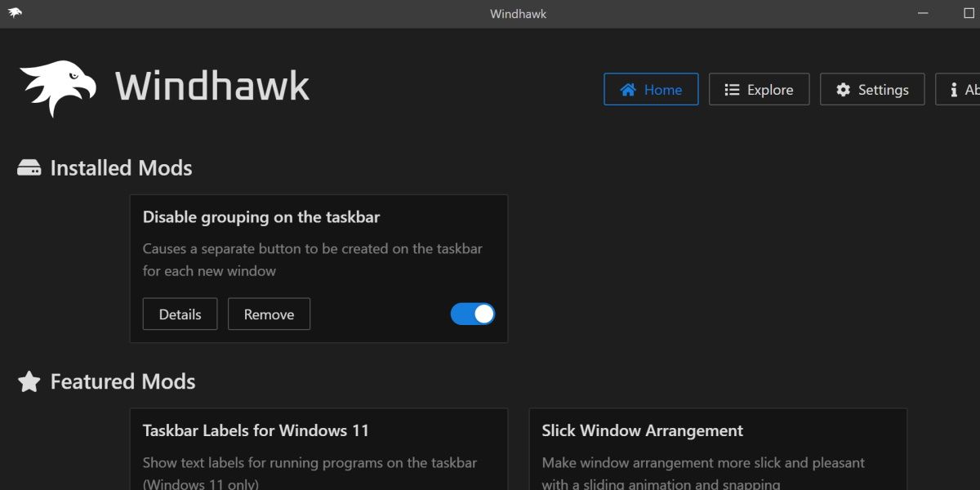Screen dimensions: 980x490
Task: Switch to the Explore tab
Action: [x=759, y=90]
